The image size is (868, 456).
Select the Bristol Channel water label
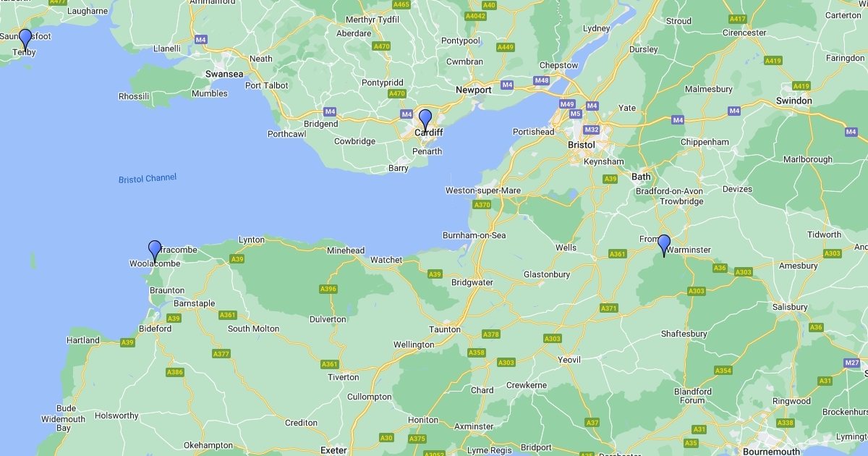[x=148, y=178]
